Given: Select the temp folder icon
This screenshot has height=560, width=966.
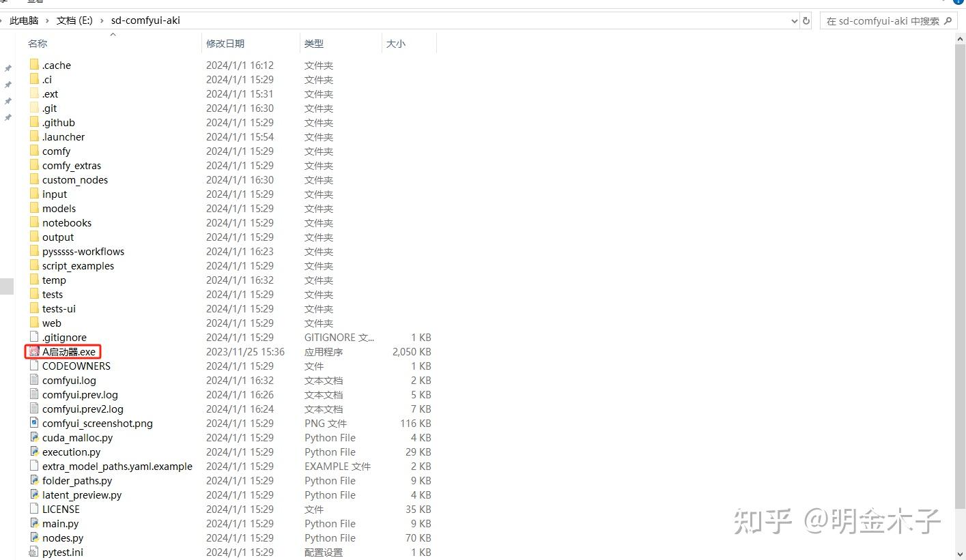Looking at the screenshot, I should (34, 280).
